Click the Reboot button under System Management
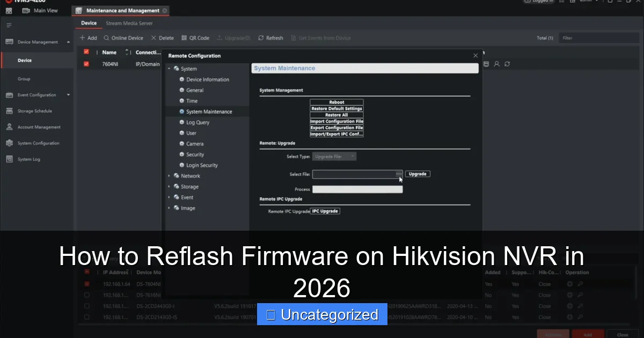This screenshot has height=338, width=644. (x=336, y=102)
